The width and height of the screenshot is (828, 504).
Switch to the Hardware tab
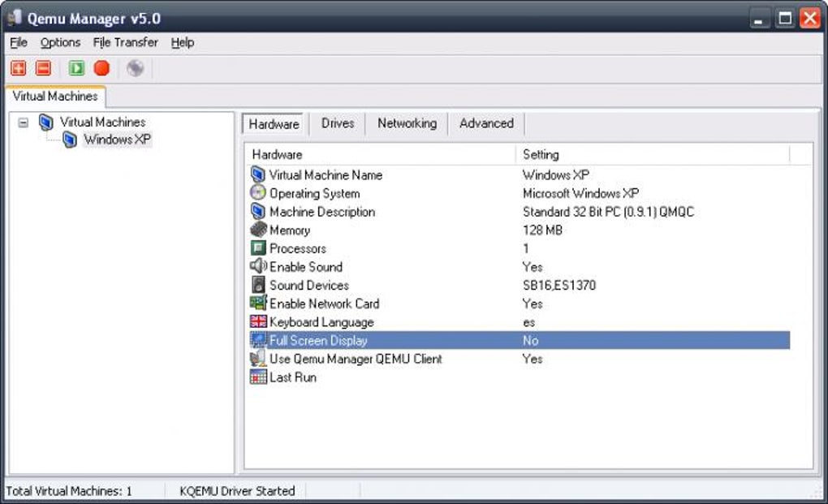[x=274, y=124]
